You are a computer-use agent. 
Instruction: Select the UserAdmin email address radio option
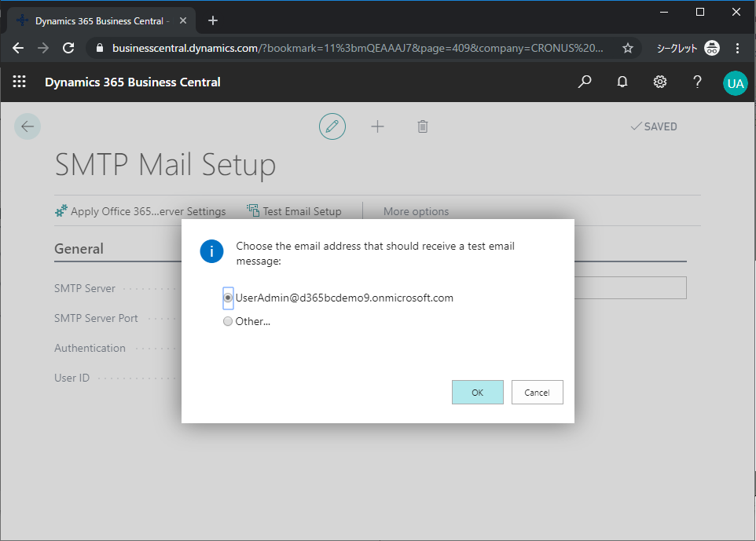(228, 298)
